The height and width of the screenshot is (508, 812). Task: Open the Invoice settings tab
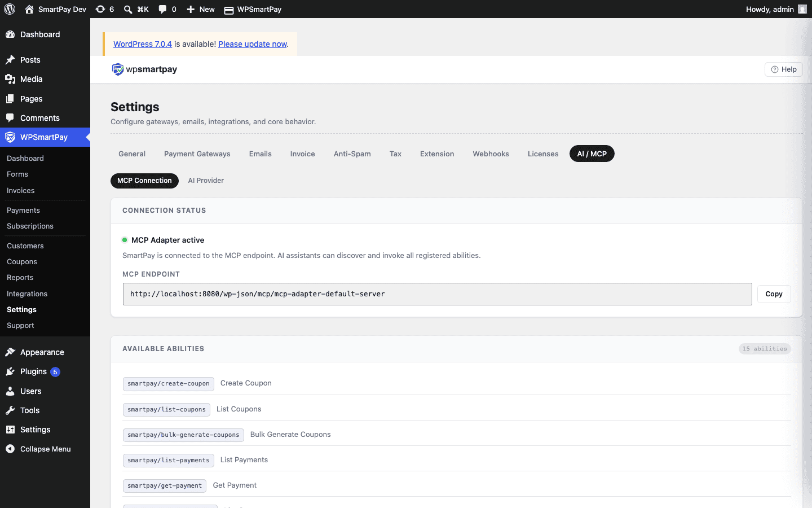click(303, 154)
